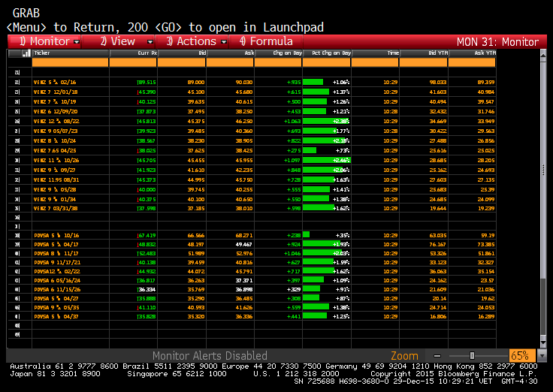This screenshot has width=553, height=392.
Task: Select the VENZ 6 12/09/20 ticker
Action: pos(56,111)
